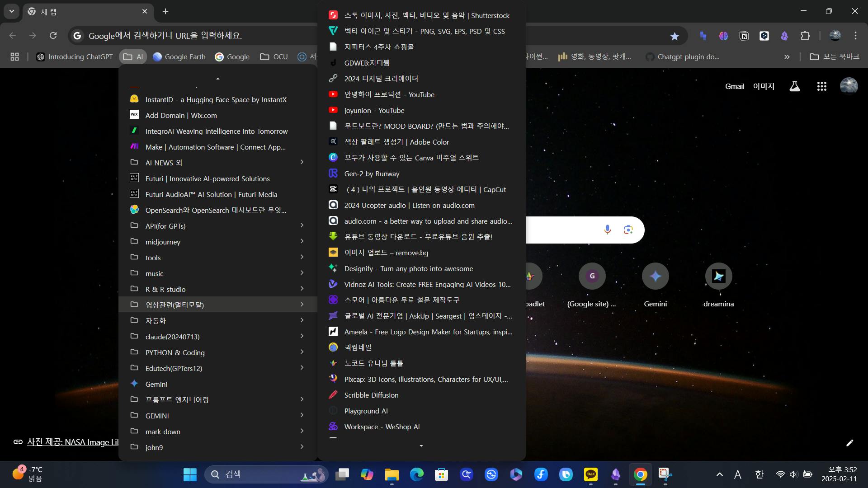Open the 모든 북마크 folder
Screen dimensions: 868x488
click(834, 56)
